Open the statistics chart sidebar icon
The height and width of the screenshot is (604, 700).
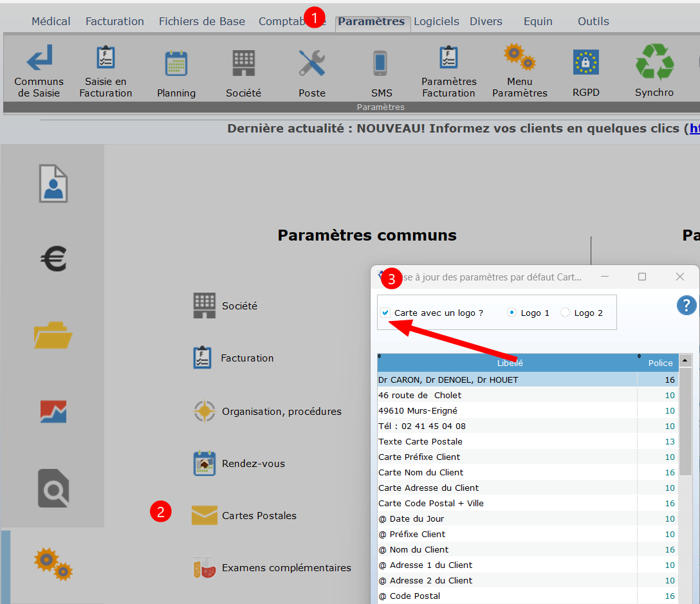[53, 412]
